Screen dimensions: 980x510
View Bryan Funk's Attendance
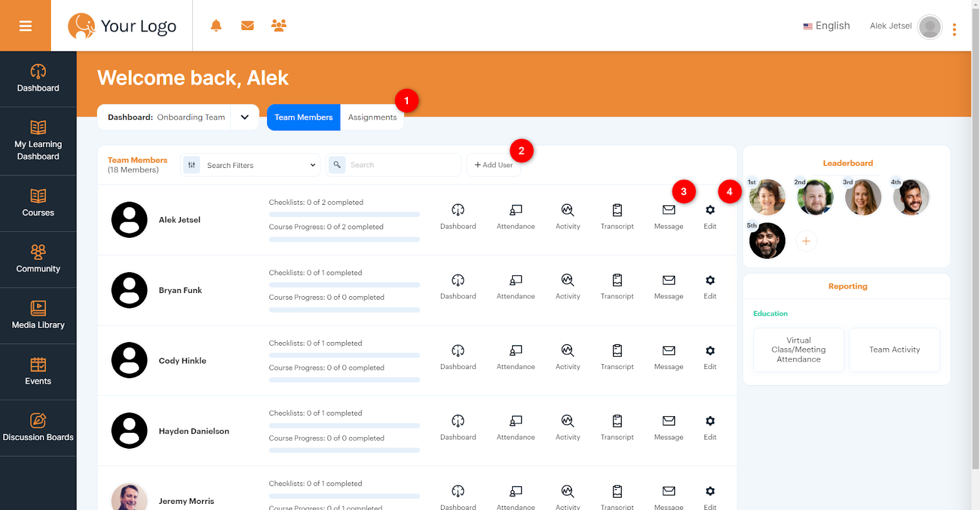tap(516, 287)
